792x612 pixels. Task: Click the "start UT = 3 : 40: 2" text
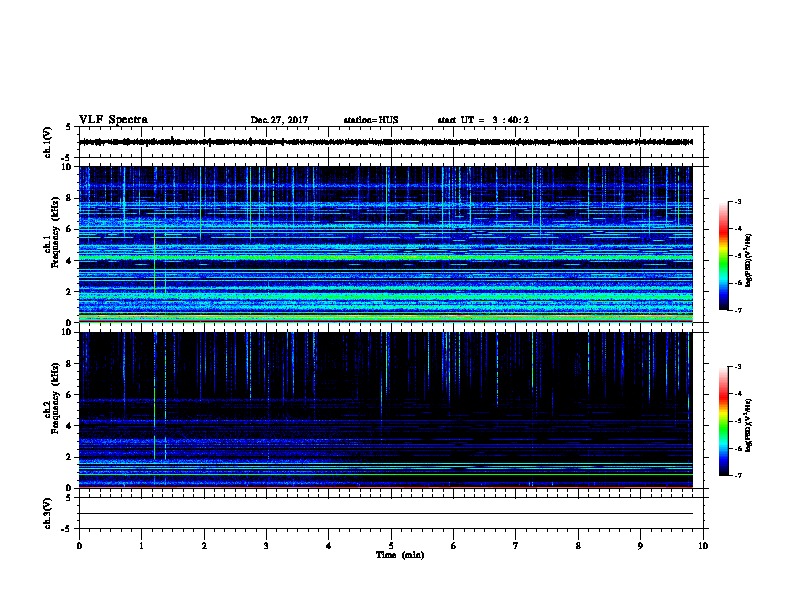[x=483, y=120]
